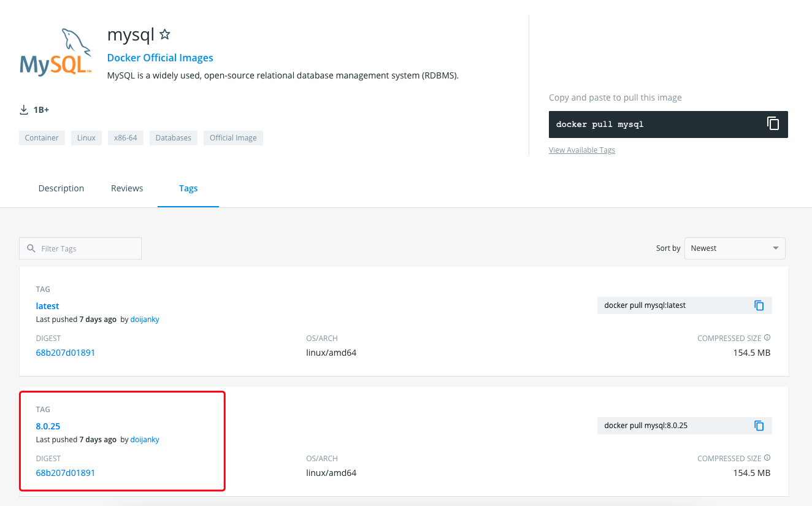This screenshot has width=812, height=506.
Task: Click the Linux category chip
Action: click(86, 138)
